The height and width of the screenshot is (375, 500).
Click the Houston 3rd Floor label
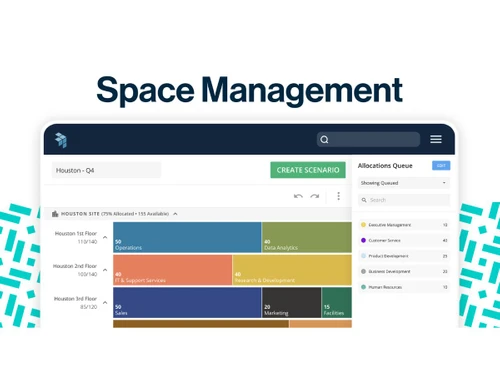pos(75,299)
